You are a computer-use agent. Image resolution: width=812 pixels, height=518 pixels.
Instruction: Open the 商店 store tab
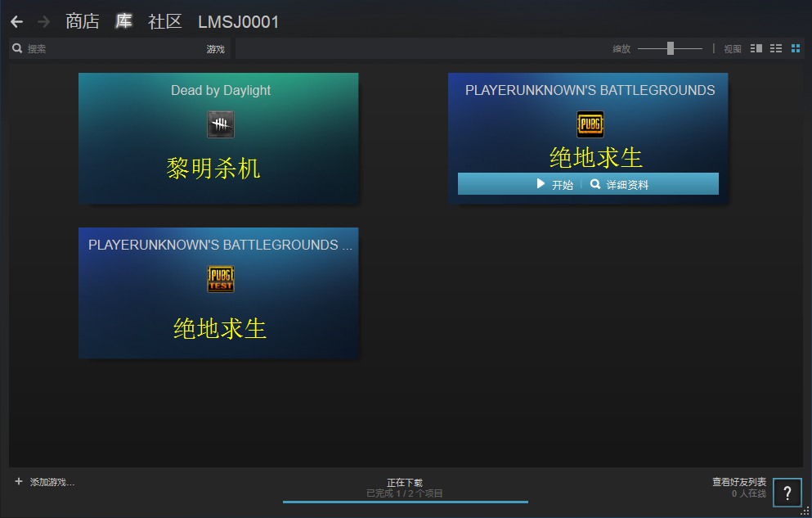coord(83,22)
